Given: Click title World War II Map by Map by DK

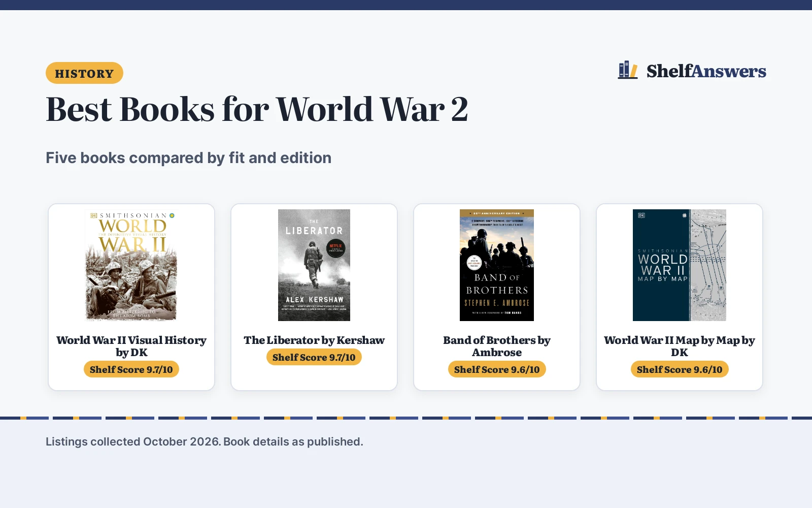Looking at the screenshot, I should point(680,346).
